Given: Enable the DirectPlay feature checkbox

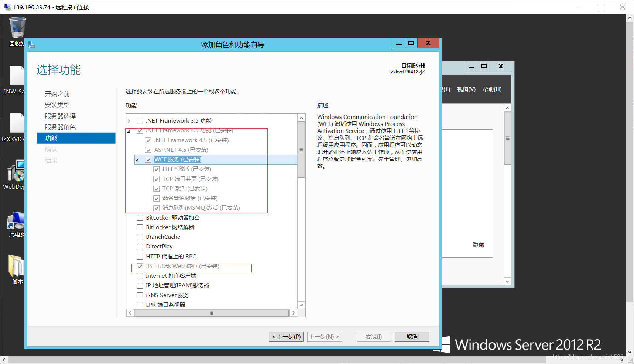Looking at the screenshot, I should click(140, 247).
